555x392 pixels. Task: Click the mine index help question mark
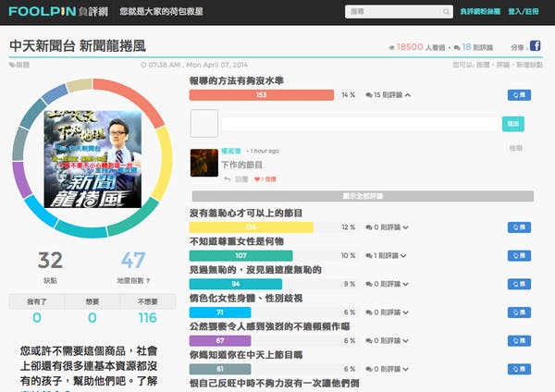coord(148,280)
